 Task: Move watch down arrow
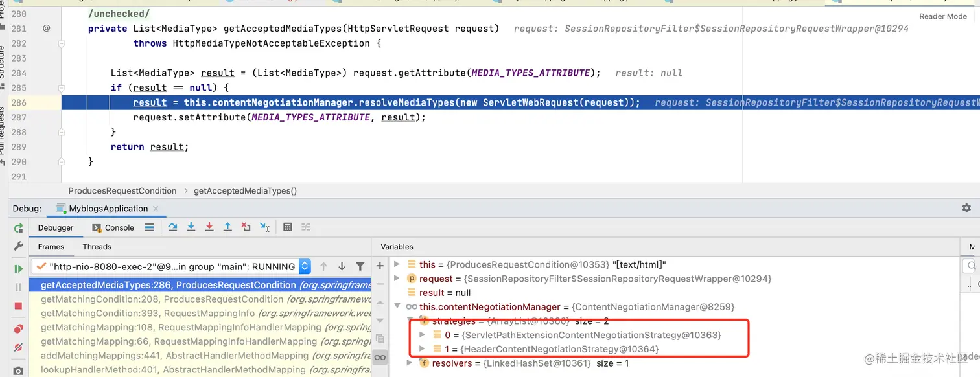[380, 321]
